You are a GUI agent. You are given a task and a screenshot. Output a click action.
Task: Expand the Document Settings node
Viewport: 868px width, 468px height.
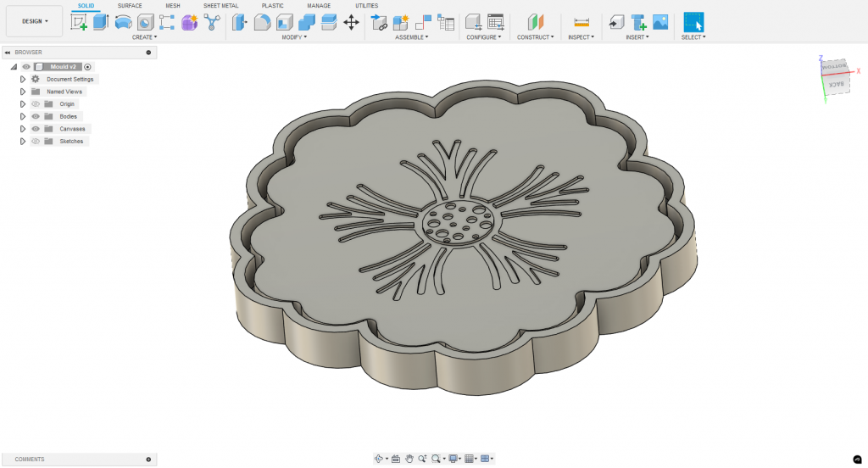pyautogui.click(x=23, y=79)
